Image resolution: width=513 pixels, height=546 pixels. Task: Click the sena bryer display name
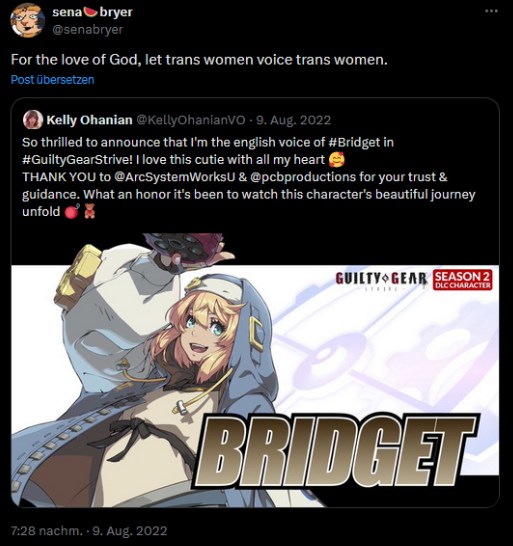pyautogui.click(x=92, y=12)
